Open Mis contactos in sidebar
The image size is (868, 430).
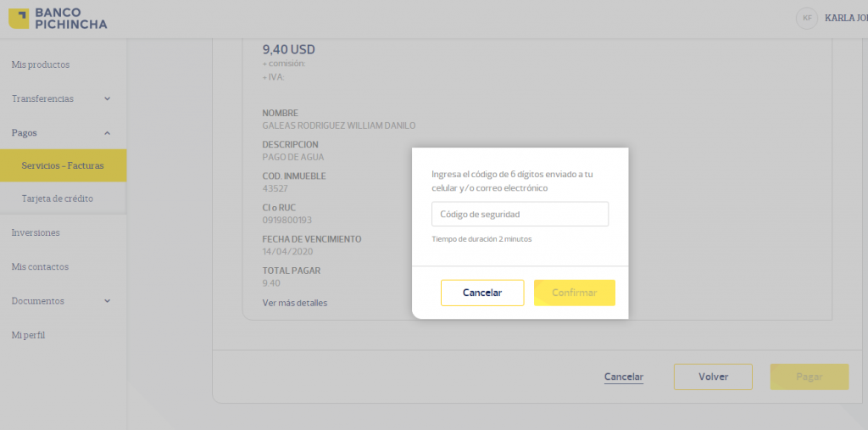pyautogui.click(x=40, y=266)
